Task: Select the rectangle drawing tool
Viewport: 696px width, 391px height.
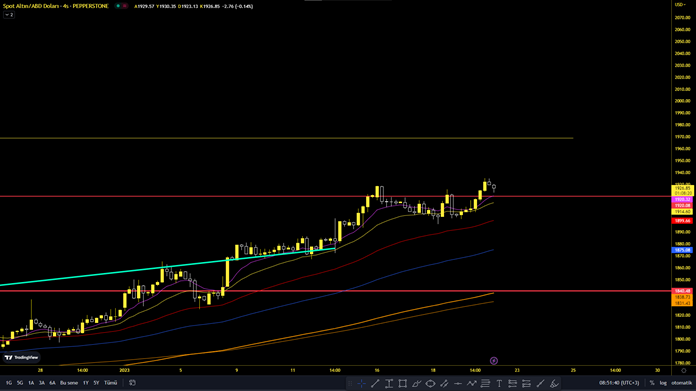Action: pos(403,383)
